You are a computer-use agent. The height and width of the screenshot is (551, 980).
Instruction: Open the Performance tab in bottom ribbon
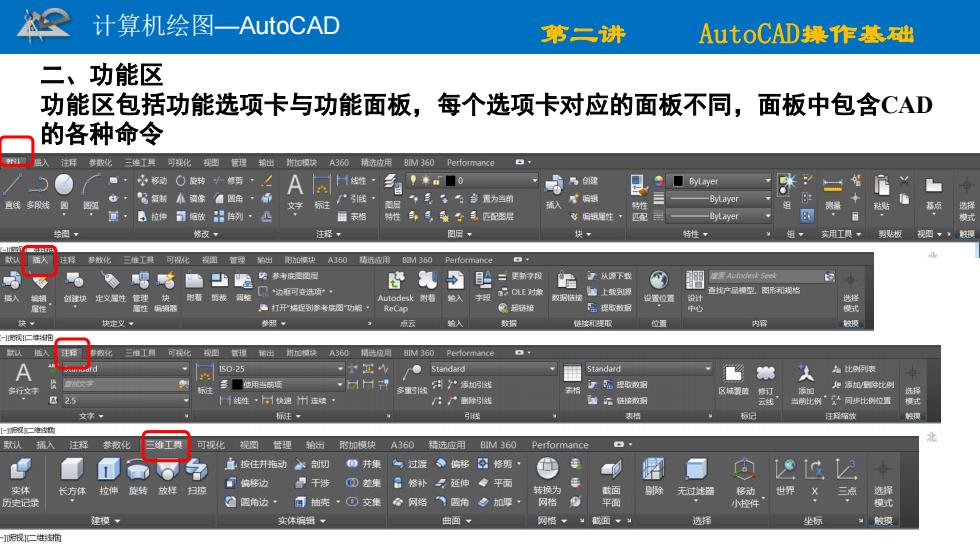pos(560,445)
